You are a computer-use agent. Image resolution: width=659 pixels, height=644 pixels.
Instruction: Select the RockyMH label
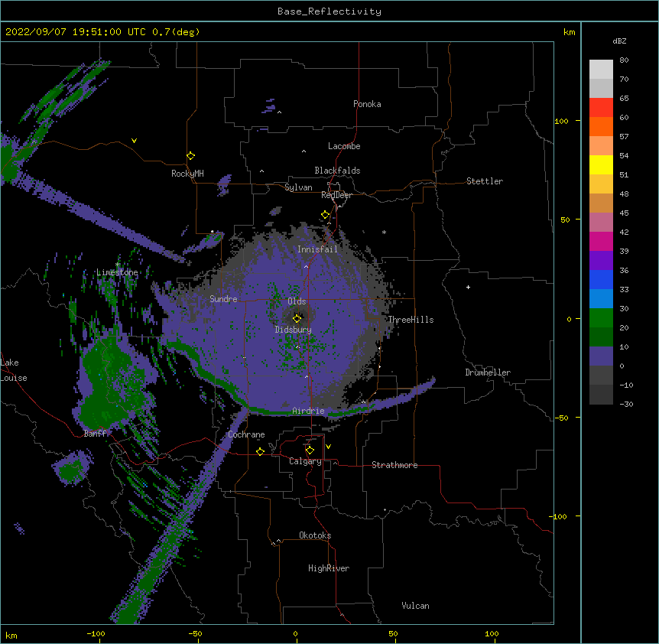(x=187, y=174)
